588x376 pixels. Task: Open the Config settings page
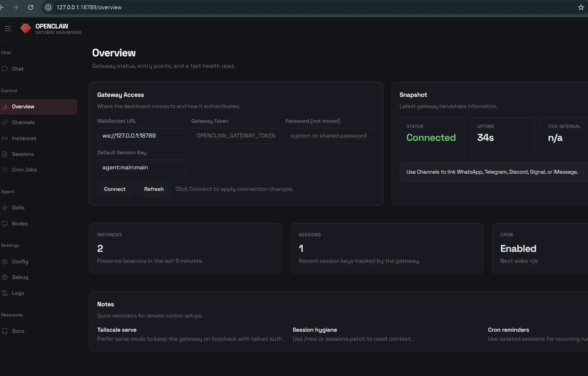point(20,261)
